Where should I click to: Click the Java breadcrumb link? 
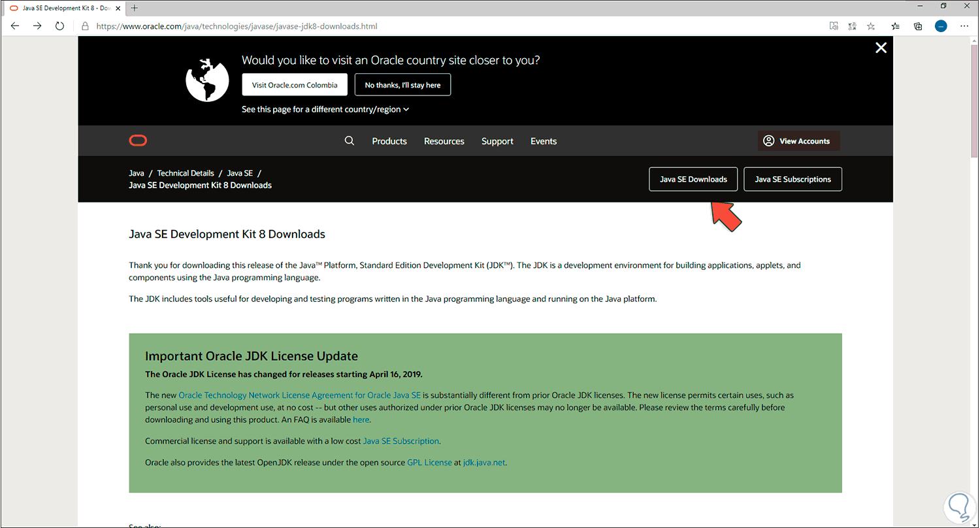coord(137,173)
